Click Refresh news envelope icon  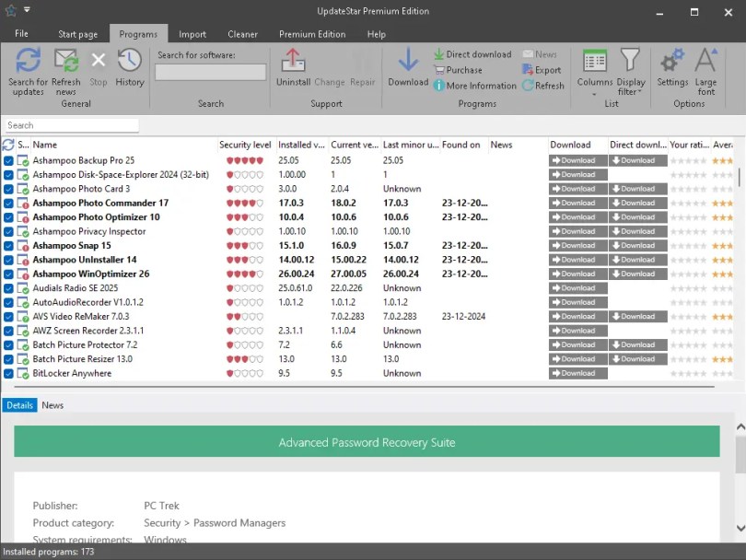click(x=66, y=61)
